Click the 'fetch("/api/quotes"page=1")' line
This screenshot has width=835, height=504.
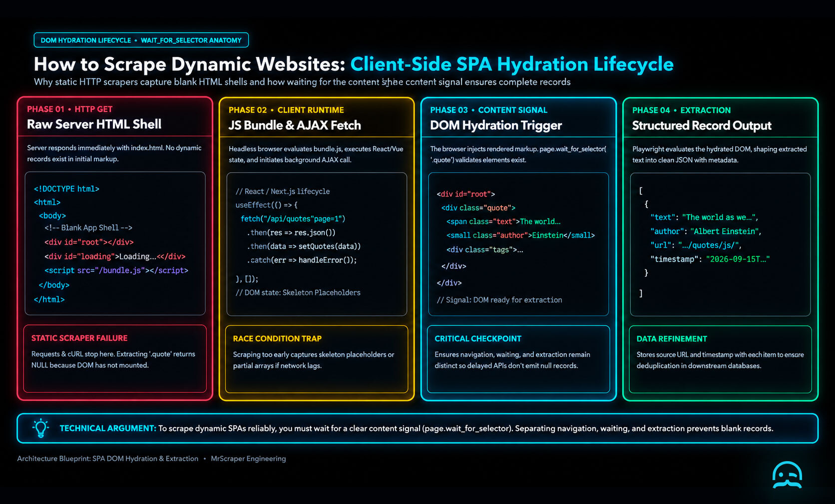(293, 219)
